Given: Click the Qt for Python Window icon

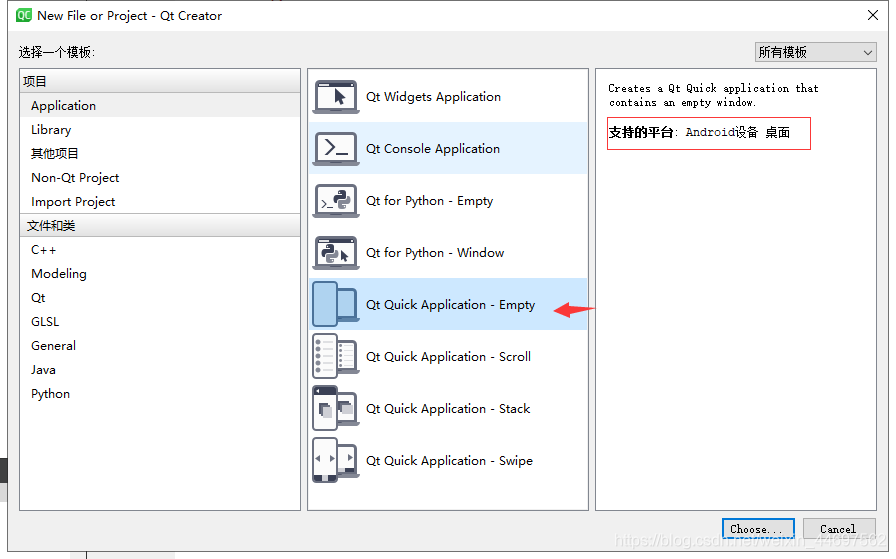Looking at the screenshot, I should coord(336,253).
